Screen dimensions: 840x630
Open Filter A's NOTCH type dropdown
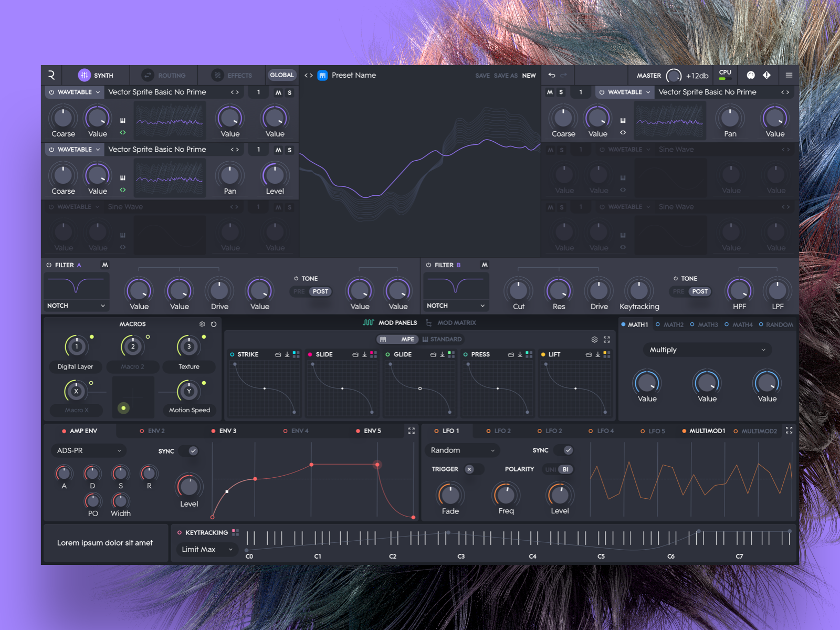(76, 306)
